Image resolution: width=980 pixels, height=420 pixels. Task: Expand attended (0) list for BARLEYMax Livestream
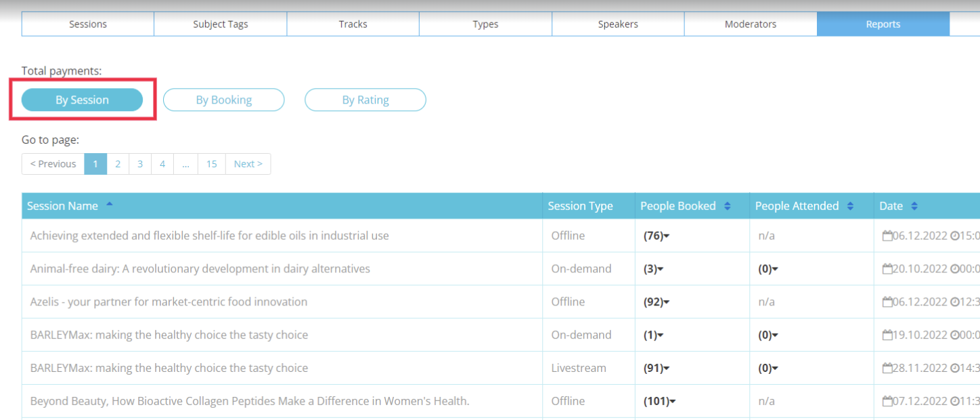[x=768, y=369]
